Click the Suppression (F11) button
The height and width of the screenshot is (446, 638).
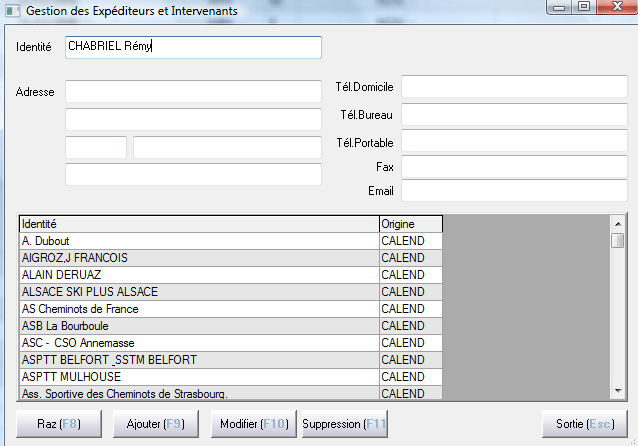tap(344, 424)
